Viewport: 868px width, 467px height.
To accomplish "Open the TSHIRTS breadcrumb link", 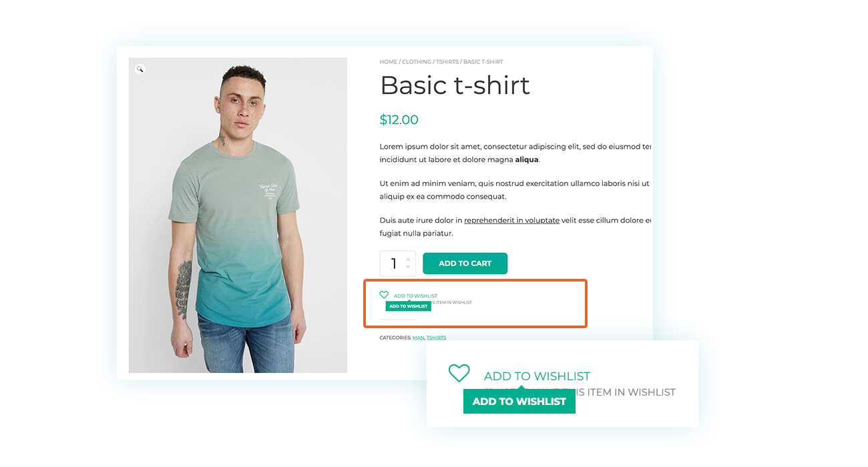I will click(x=447, y=62).
